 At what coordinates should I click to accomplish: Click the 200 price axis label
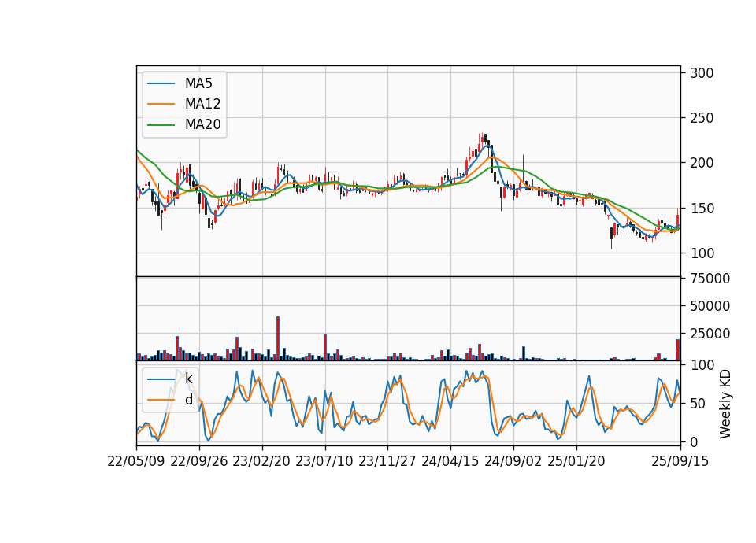[x=702, y=163]
